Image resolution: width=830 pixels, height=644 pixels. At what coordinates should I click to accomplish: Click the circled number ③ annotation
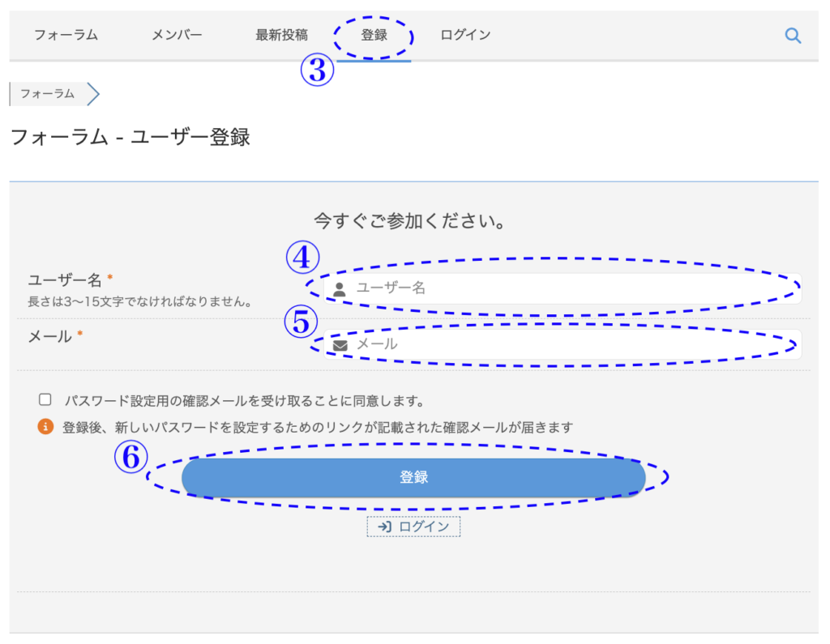point(317,70)
